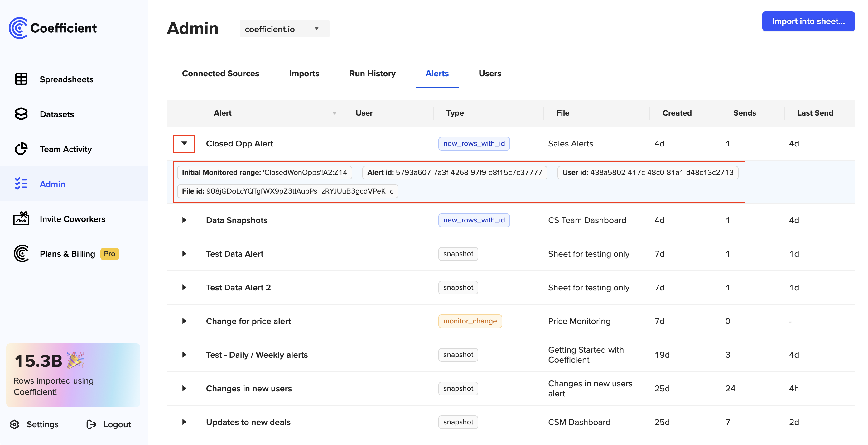Select the Alerts tab

point(437,74)
